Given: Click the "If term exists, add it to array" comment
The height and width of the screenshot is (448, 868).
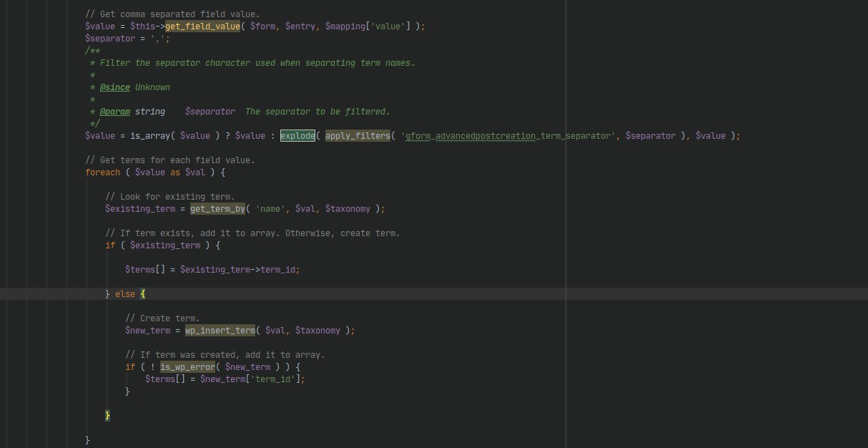Looking at the screenshot, I should tap(252, 233).
